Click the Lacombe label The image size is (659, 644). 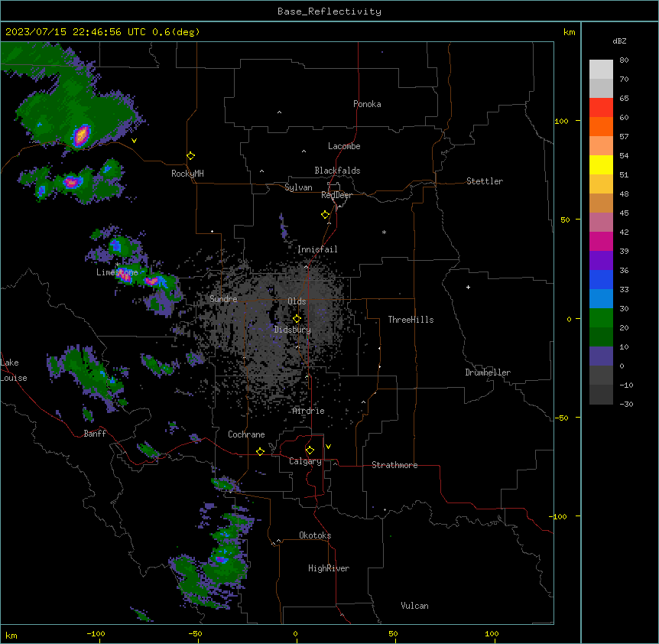coord(344,146)
